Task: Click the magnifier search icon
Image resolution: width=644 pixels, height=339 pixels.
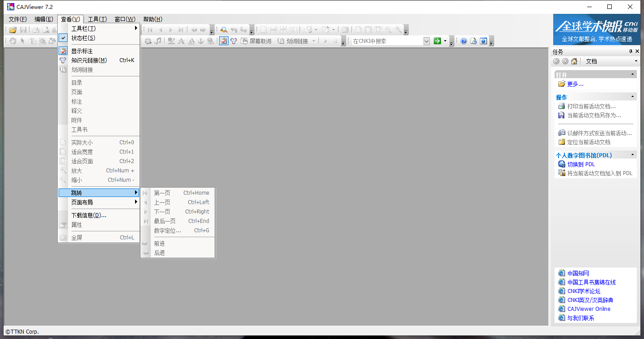Action: pyautogui.click(x=223, y=29)
